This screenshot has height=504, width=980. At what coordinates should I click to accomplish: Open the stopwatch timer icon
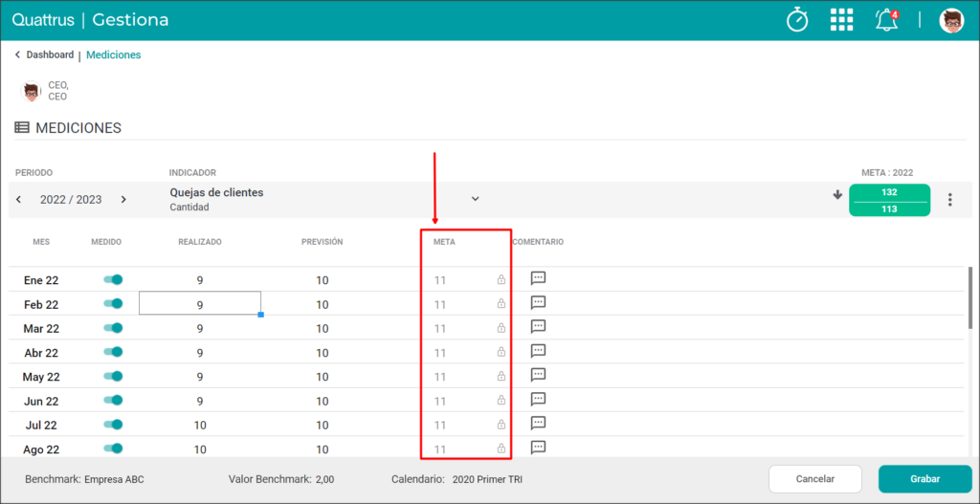click(797, 20)
